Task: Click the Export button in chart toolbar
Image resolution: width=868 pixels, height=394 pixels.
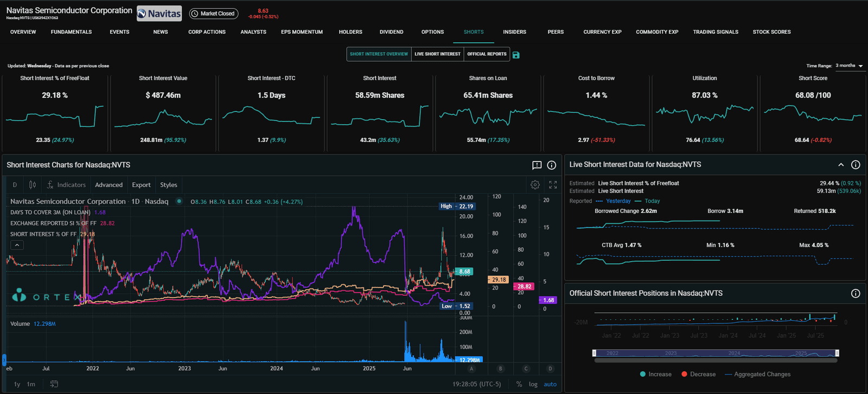Action: coord(141,185)
